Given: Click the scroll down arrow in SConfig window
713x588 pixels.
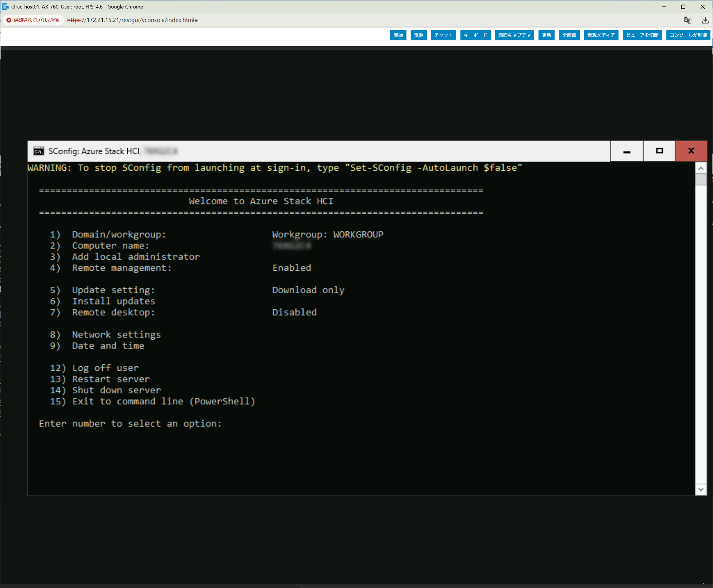Looking at the screenshot, I should pos(701,489).
